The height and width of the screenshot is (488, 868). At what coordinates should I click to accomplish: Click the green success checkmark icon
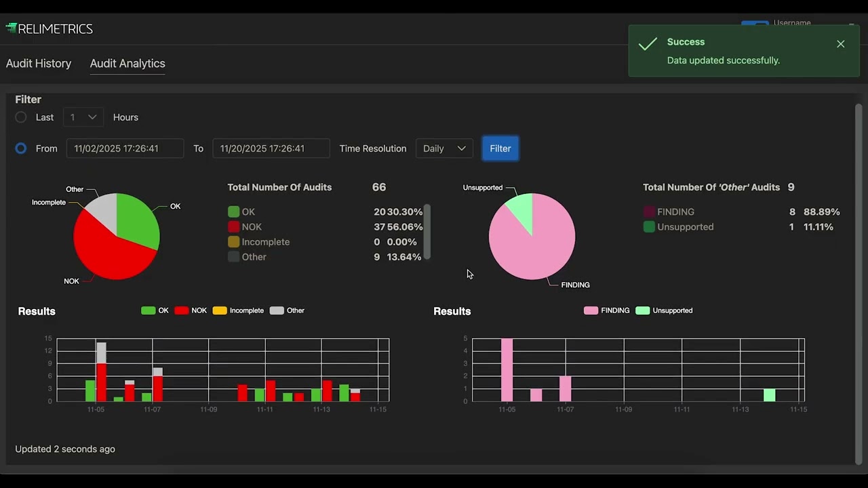pyautogui.click(x=648, y=44)
